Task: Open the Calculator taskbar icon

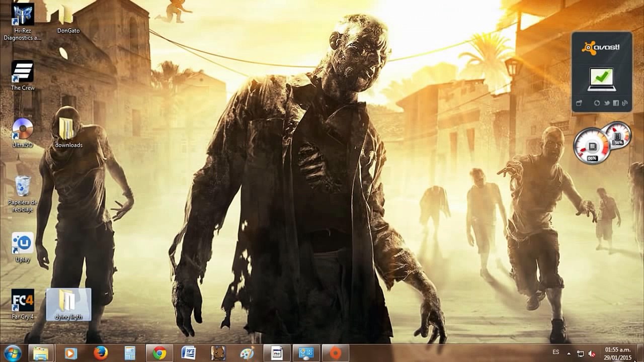Action: click(130, 353)
